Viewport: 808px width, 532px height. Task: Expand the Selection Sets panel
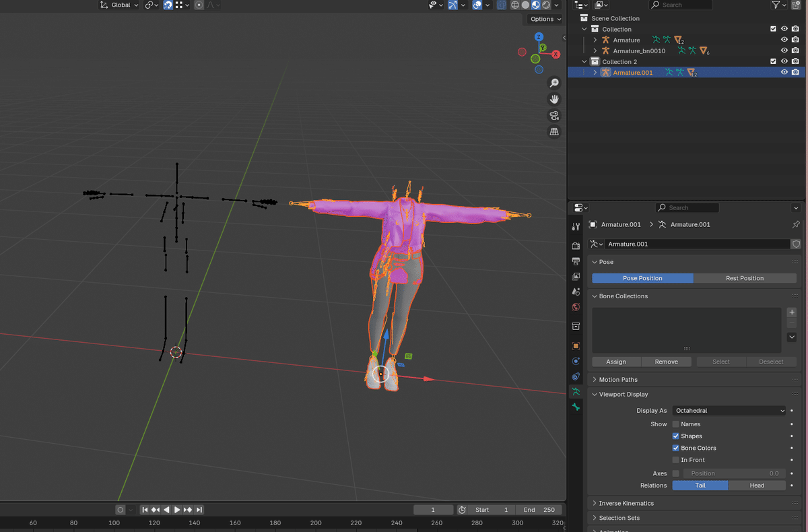point(619,519)
